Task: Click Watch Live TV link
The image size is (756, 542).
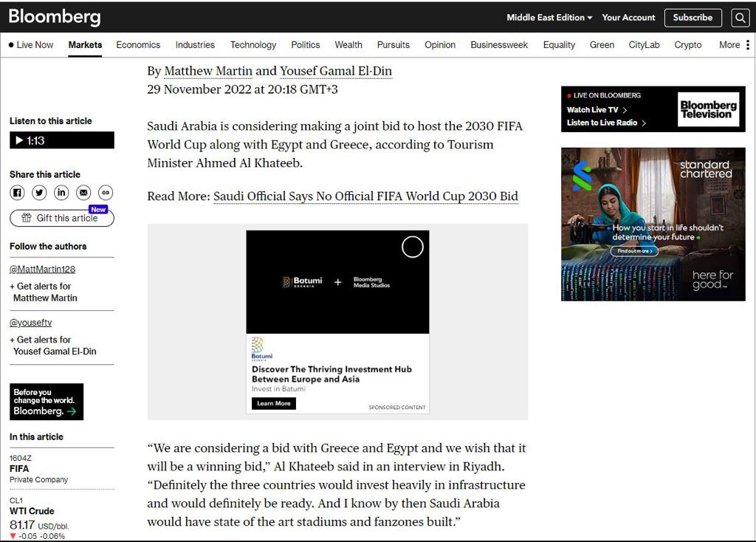Action: 597,110
